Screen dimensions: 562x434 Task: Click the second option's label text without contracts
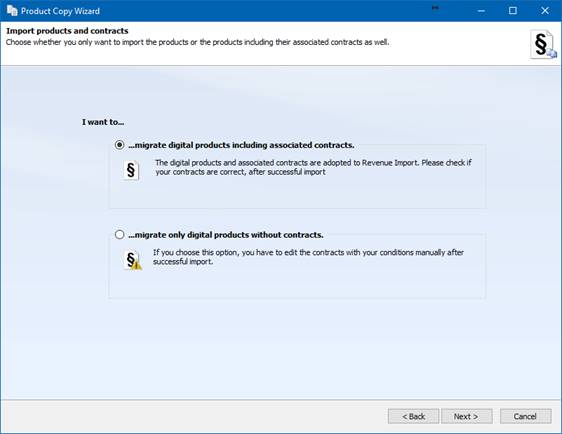click(226, 235)
